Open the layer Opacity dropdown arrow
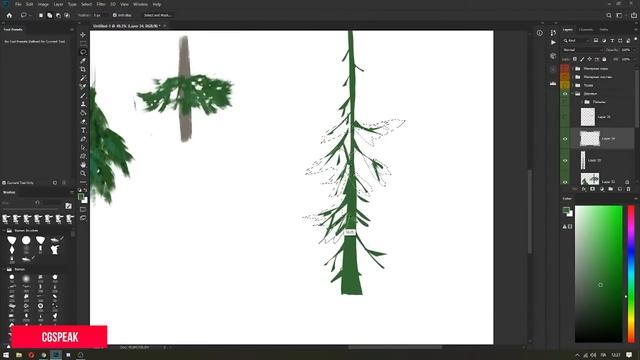640x360 pixels. coord(635,50)
